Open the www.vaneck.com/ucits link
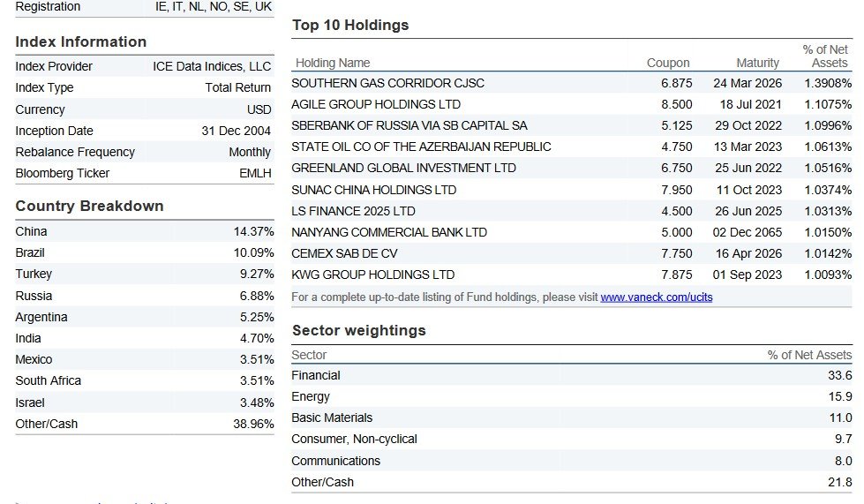This screenshot has width=864, height=504. coord(656,297)
